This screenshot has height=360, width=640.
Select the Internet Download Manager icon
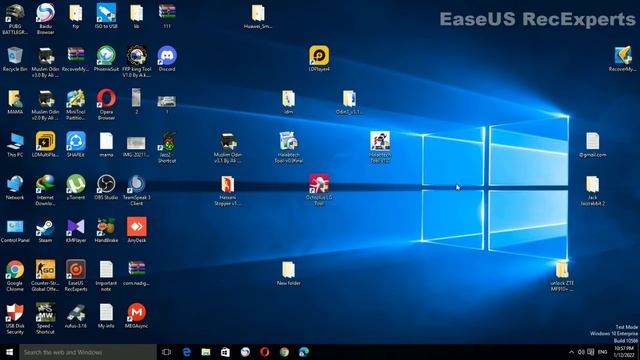click(x=45, y=190)
